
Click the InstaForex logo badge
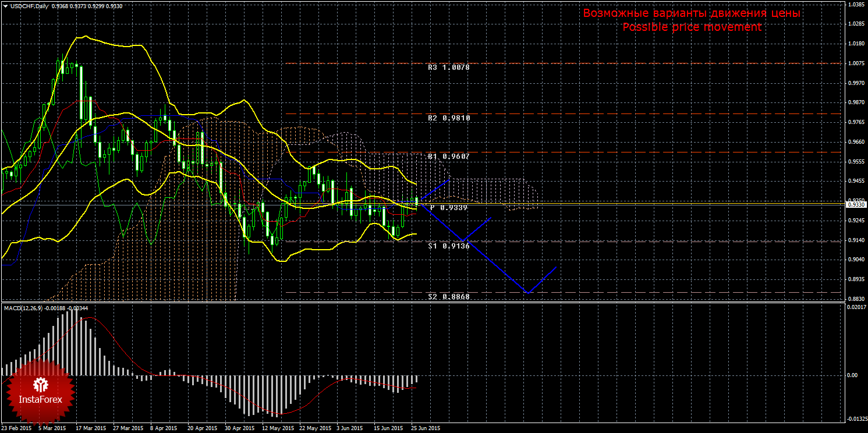click(x=40, y=391)
